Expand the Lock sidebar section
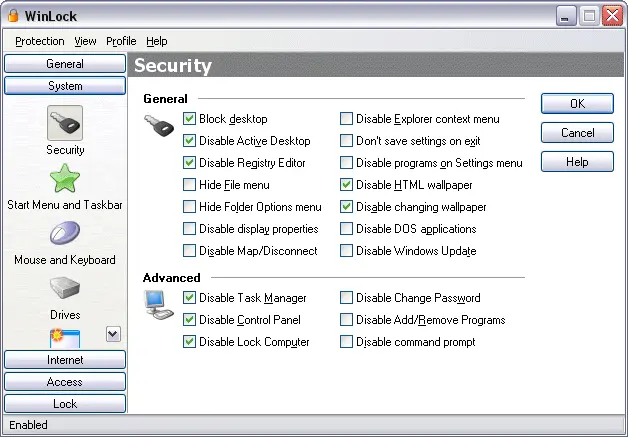The height and width of the screenshot is (437, 628). coord(65,404)
